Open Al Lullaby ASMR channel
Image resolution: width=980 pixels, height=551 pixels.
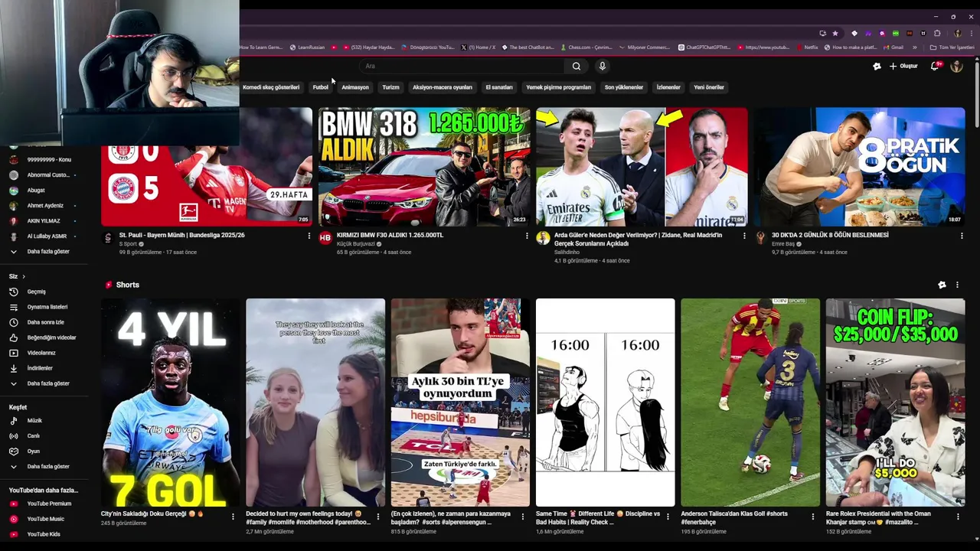click(47, 236)
